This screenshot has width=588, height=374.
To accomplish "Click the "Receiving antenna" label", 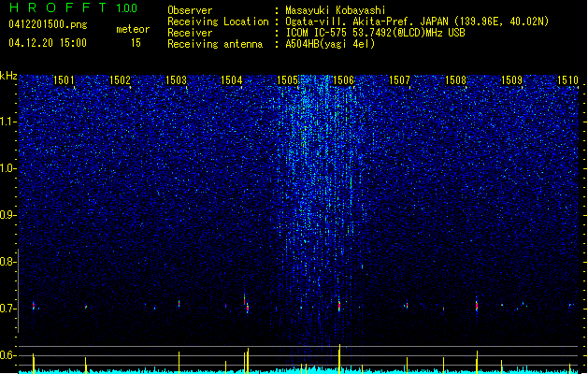I will (215, 44).
